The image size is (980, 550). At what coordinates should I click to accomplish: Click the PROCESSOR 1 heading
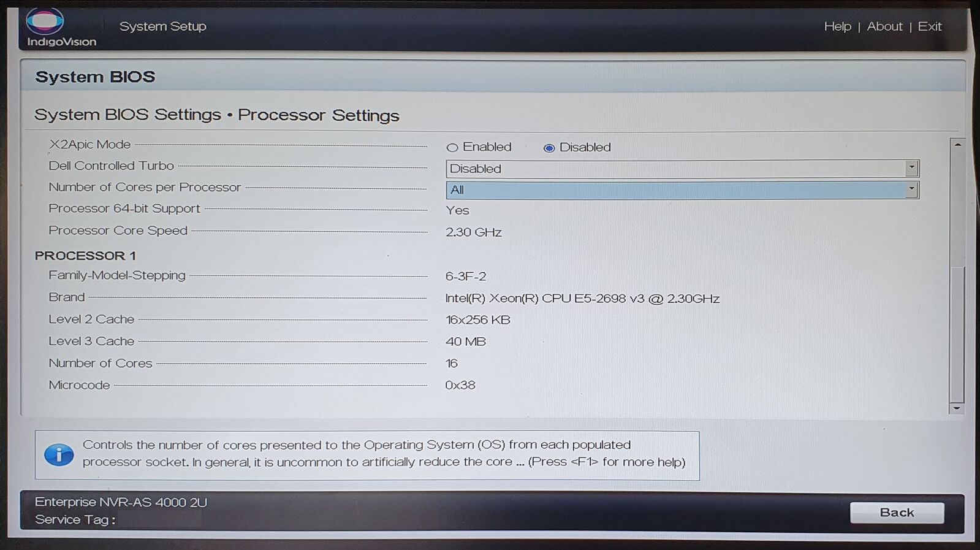(x=85, y=256)
